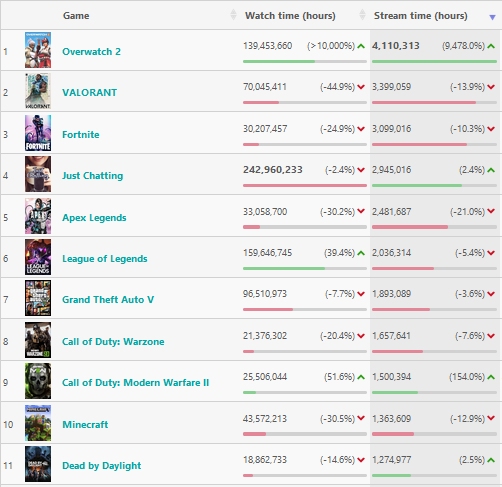Open the Call of Duty: Warzone link
The width and height of the screenshot is (502, 487).
113,342
